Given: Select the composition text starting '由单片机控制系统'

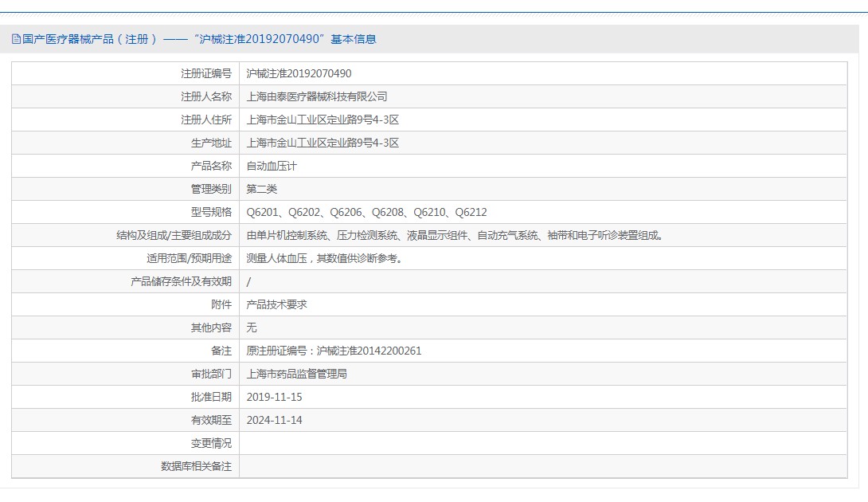Looking at the screenshot, I should (455, 236).
